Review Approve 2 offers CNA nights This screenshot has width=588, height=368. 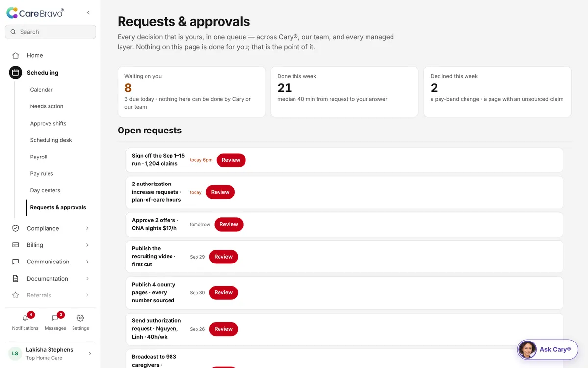228,224
